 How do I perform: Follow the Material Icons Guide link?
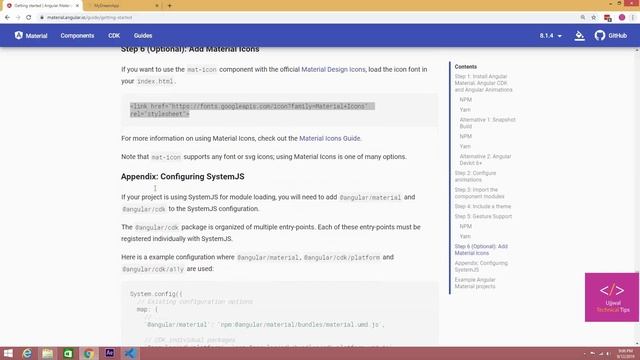point(329,138)
